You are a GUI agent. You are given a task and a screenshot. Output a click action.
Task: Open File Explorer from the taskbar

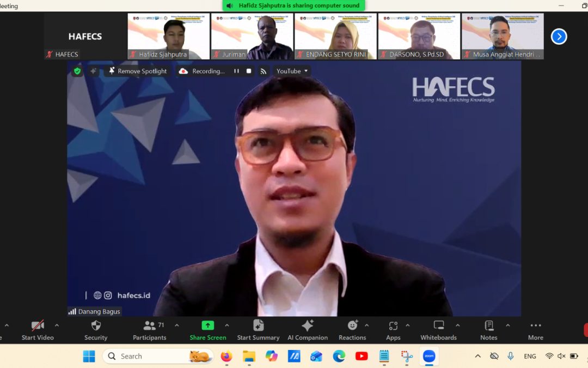[x=249, y=356]
